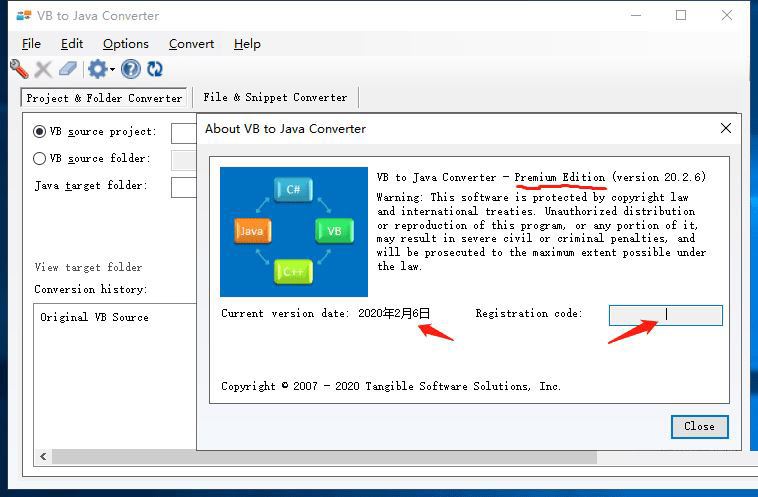Click the Close button in About dialog
Screen dimensions: 758x497
pos(700,427)
